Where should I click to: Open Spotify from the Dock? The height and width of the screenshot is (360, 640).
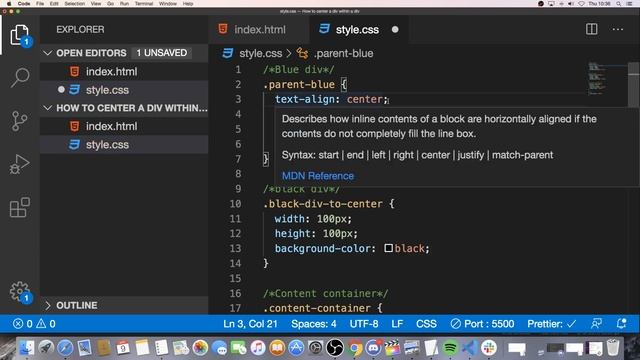coord(450,348)
